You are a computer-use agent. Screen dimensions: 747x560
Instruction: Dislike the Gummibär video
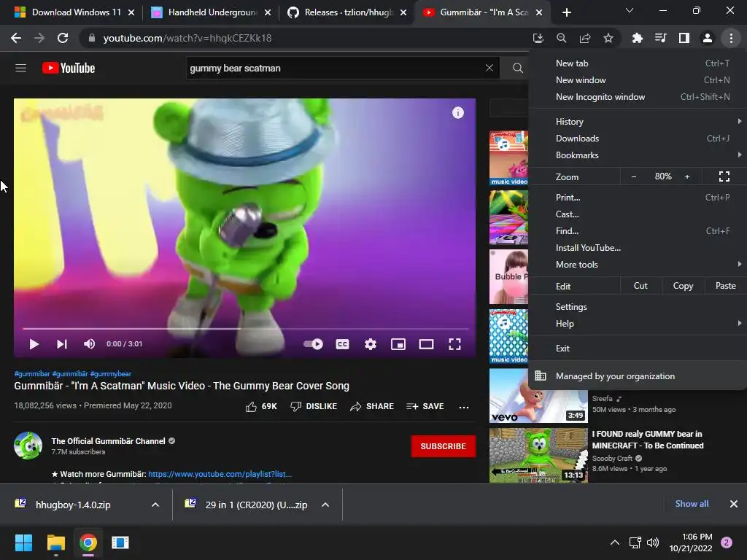pos(314,406)
